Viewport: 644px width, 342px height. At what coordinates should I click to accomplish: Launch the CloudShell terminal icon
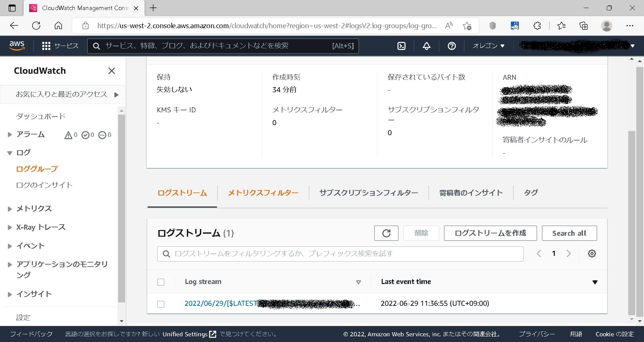pos(401,46)
